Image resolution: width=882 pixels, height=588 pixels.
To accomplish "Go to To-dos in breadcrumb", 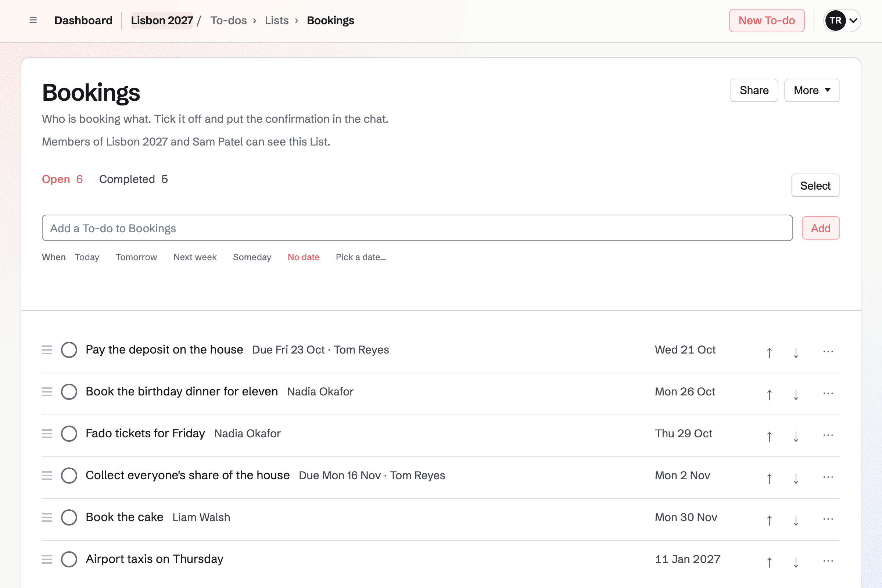I will point(228,20).
